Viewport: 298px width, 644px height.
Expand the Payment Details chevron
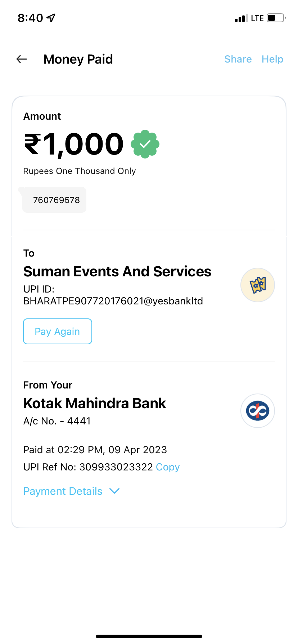[114, 491]
